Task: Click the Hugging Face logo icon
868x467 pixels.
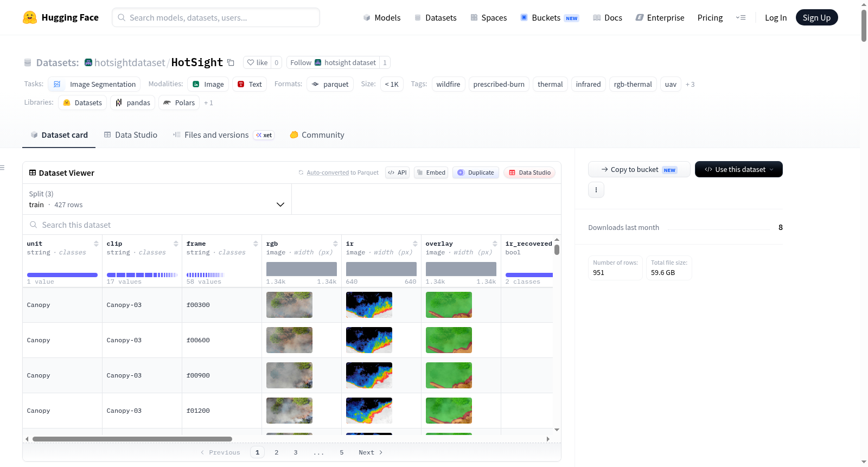Action: 30,17
